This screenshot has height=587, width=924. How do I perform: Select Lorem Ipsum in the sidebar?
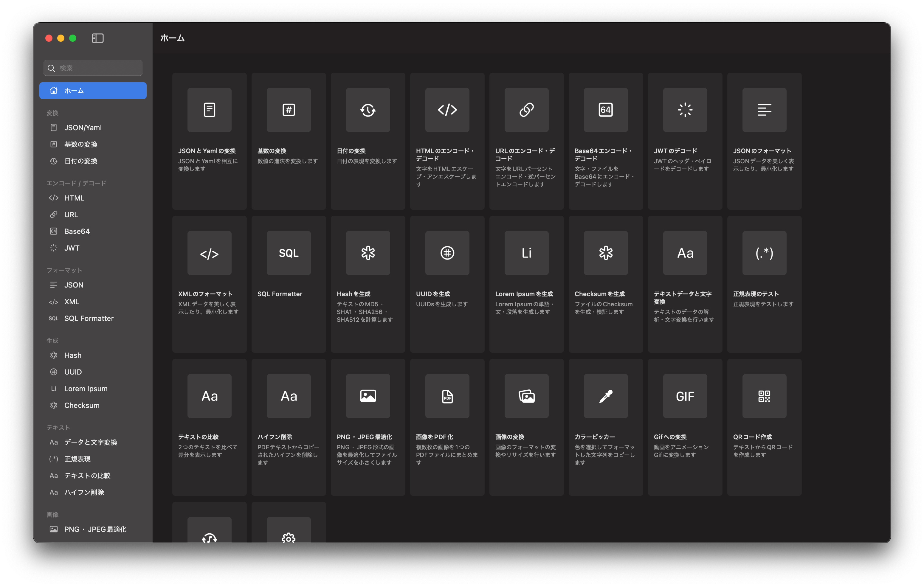(x=93, y=389)
